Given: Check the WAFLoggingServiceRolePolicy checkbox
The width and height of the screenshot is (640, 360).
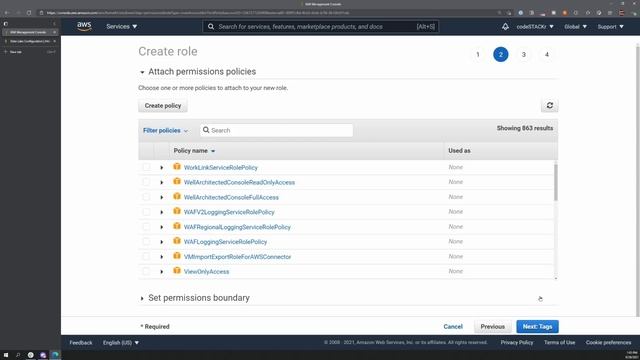Looking at the screenshot, I should pyautogui.click(x=146, y=242).
